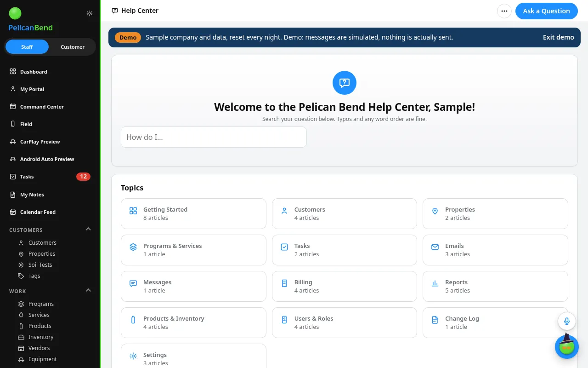Click Exit demo in the banner
This screenshot has width=588, height=368.
pyautogui.click(x=558, y=37)
